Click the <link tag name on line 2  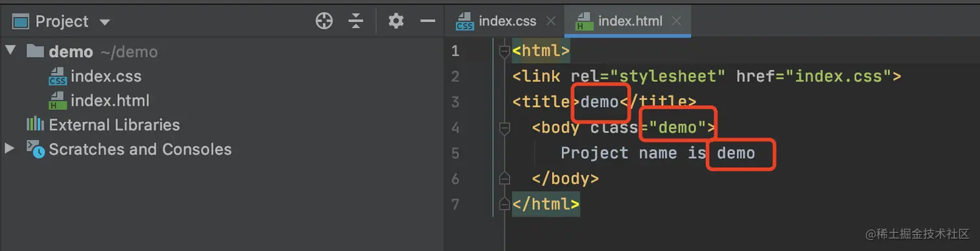(x=536, y=77)
